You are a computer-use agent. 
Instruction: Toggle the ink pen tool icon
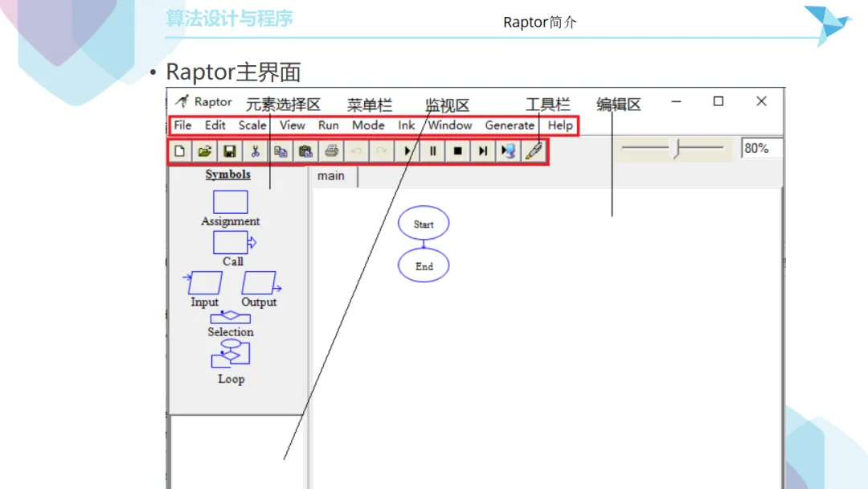coord(534,151)
